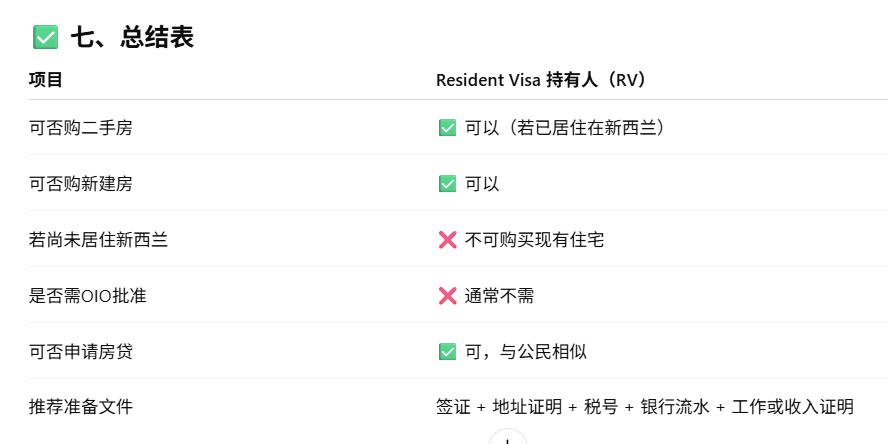Image resolution: width=888 pixels, height=444 pixels.
Task: Click green checkmark in 可否购新建房 row
Action: coord(447,184)
